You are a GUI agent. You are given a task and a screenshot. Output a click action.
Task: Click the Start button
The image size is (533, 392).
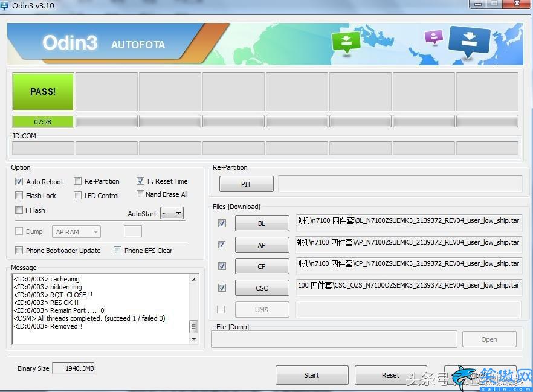[312, 375]
